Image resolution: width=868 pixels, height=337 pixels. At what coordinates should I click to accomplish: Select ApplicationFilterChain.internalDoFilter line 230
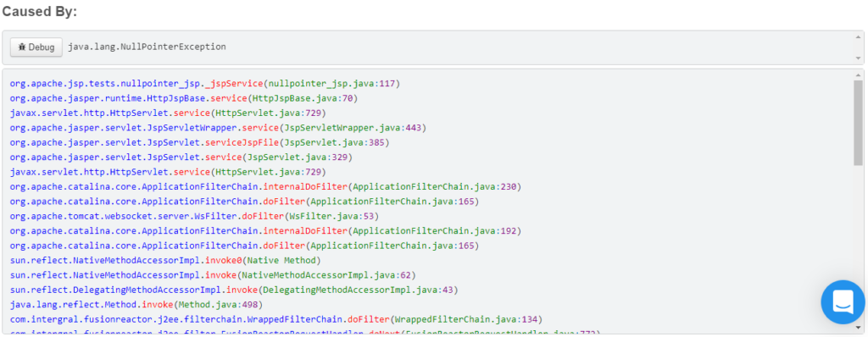coord(265,186)
